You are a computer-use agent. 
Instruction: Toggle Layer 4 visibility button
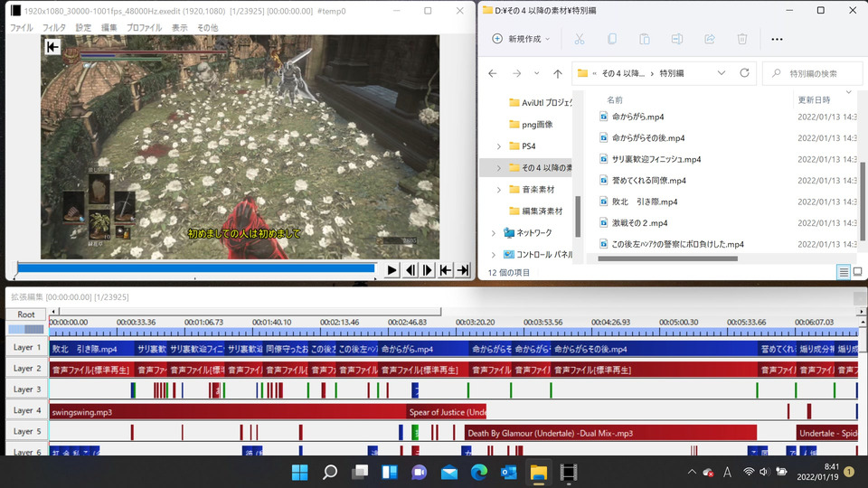coord(27,410)
